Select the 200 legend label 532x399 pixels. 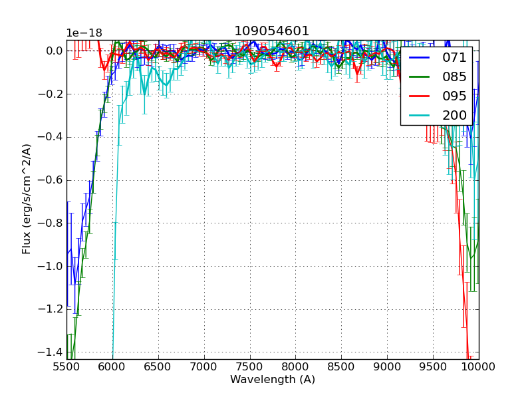coord(454,116)
